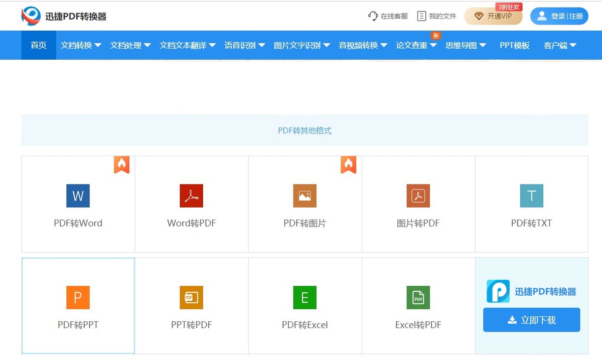Switch to the 首页 menu item
This screenshot has height=364, width=602.
(x=38, y=45)
